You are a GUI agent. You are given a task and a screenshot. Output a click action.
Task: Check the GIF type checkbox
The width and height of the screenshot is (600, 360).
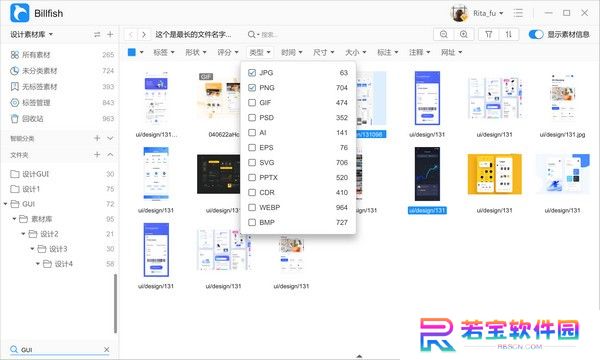[x=252, y=103]
